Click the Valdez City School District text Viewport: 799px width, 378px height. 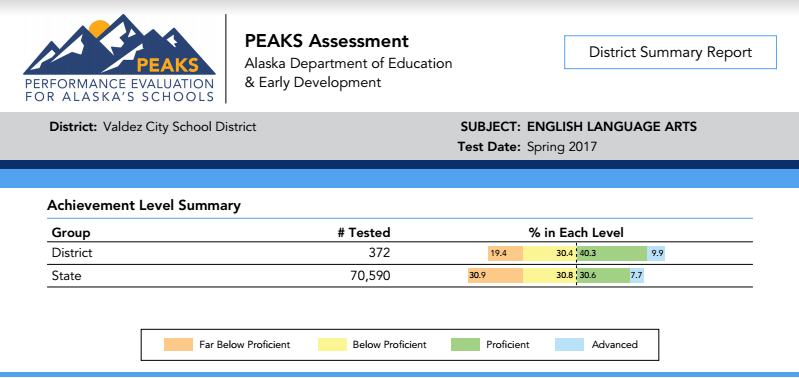point(179,127)
